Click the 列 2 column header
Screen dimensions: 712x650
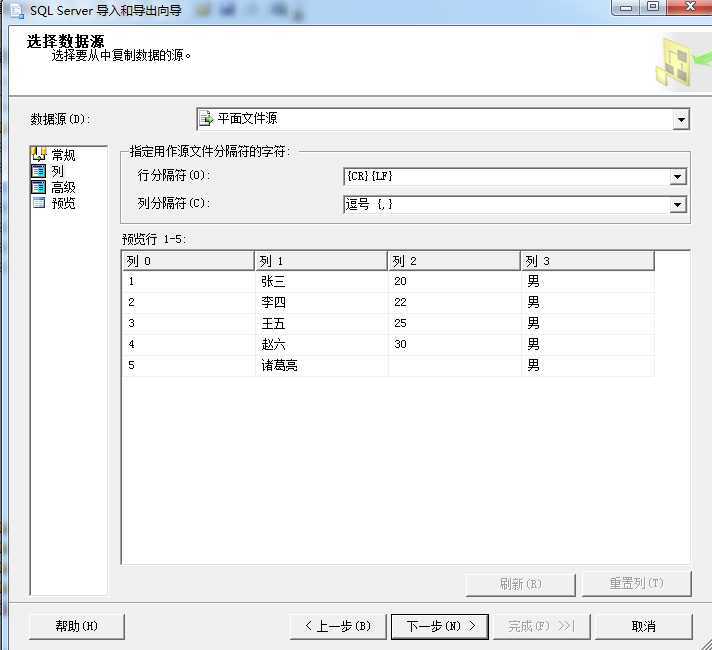454,261
